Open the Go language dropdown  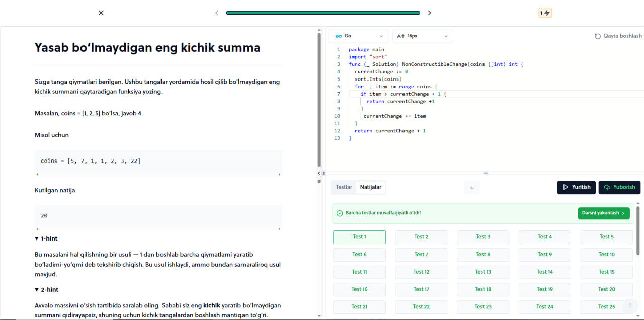coord(358,36)
